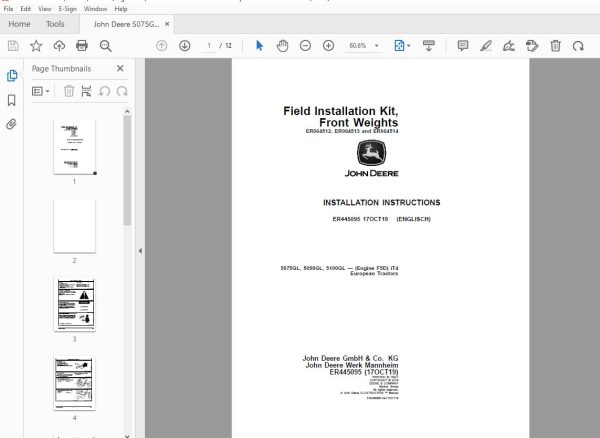Screen dimensions: 600x438
Task: Open the zoom level dropdown
Action: tap(377, 46)
